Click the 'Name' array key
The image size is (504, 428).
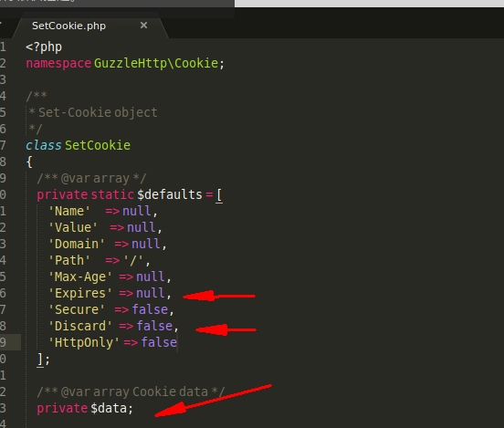[69, 211]
